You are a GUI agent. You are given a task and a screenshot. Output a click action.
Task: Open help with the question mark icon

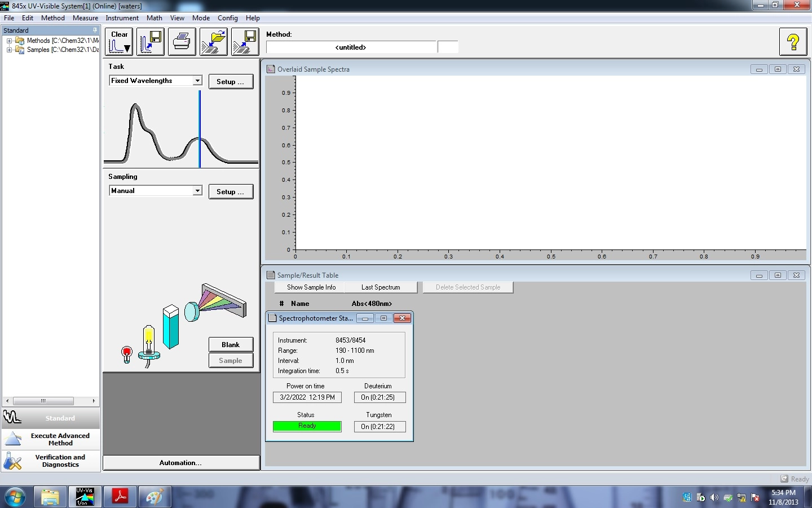tap(793, 42)
